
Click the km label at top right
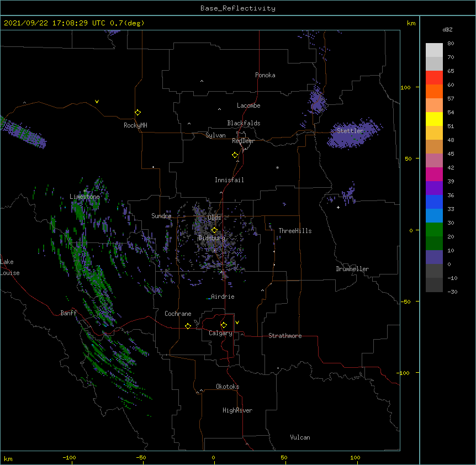(411, 23)
